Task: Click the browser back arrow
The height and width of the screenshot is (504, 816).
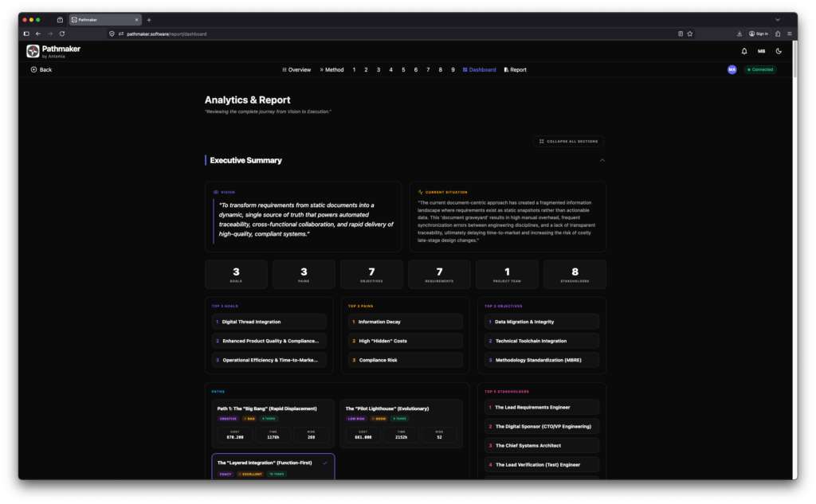Action: tap(38, 33)
